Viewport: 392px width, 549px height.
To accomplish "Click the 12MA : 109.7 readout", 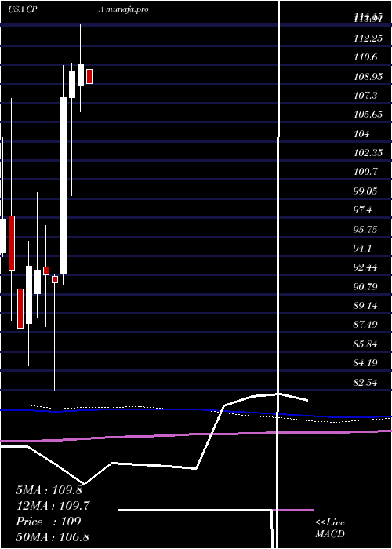I will pos(53,506).
